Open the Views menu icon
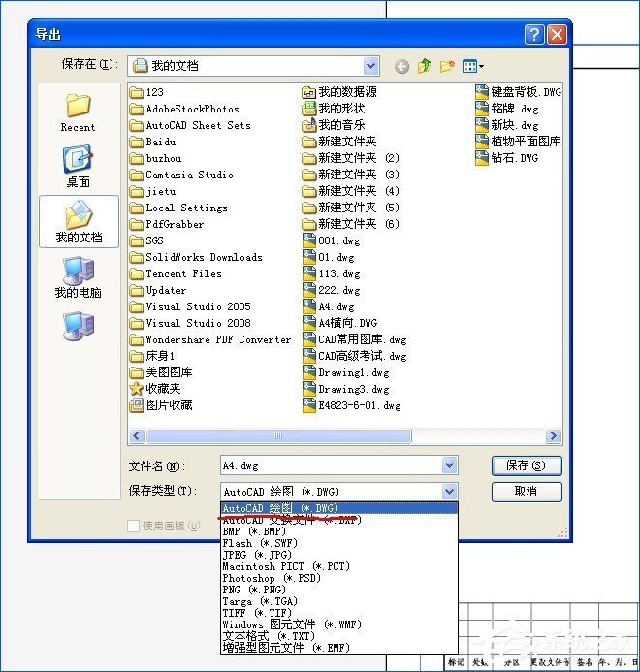The height and width of the screenshot is (672, 640). coord(473,67)
